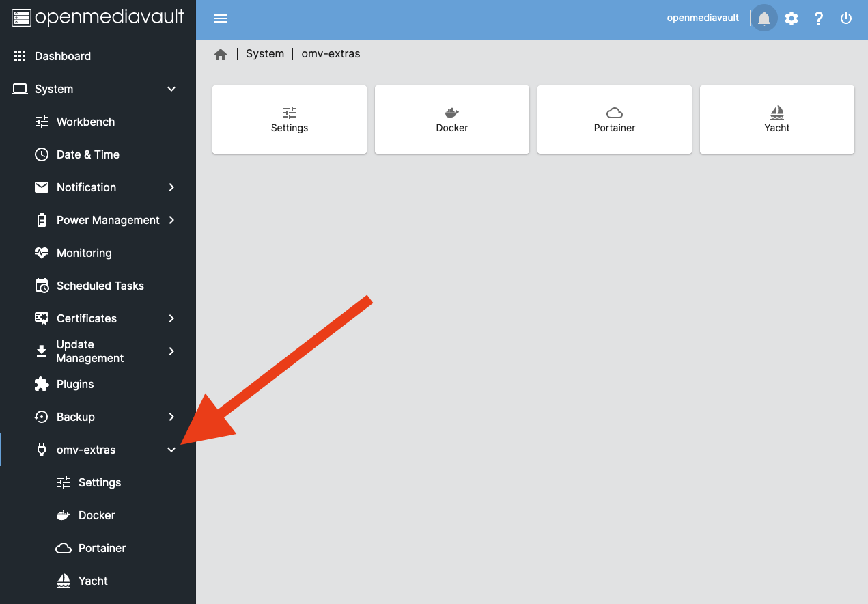Screen dimensions: 868x604
Task: Click the openmediavault username in the top bar
Action: 703,17
